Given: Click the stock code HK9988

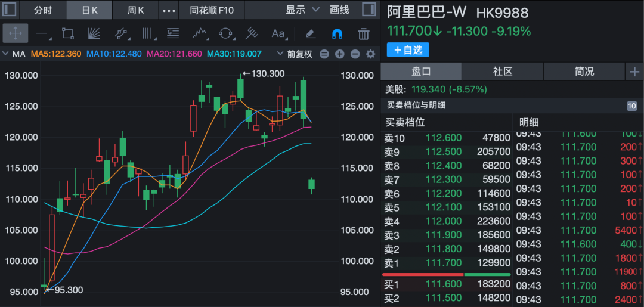Looking at the screenshot, I should pos(502,13).
